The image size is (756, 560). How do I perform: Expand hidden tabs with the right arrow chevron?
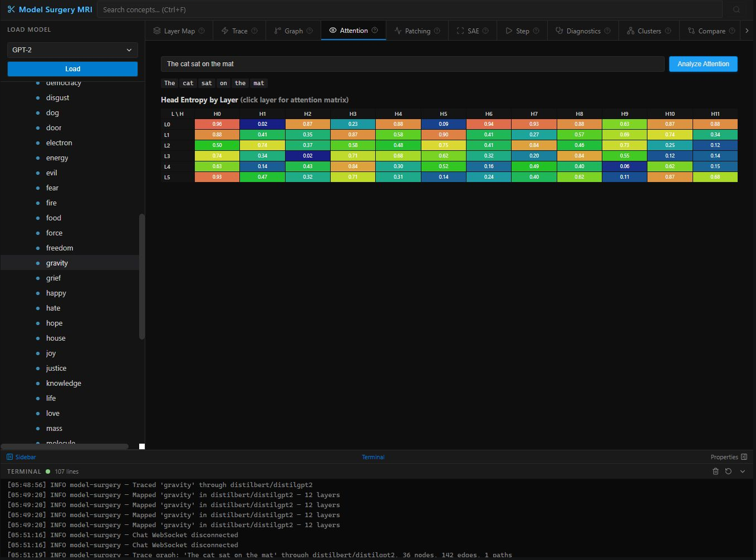(x=748, y=31)
